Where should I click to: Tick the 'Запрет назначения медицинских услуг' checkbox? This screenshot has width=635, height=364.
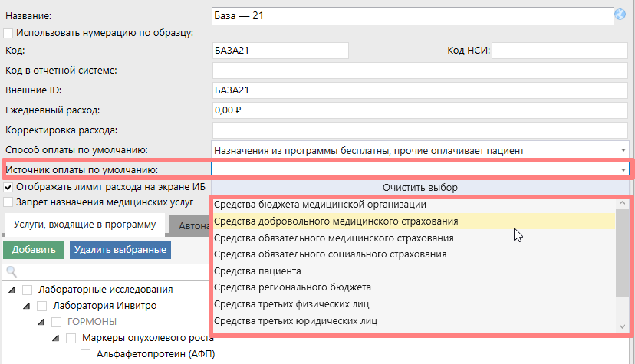[x=8, y=202]
